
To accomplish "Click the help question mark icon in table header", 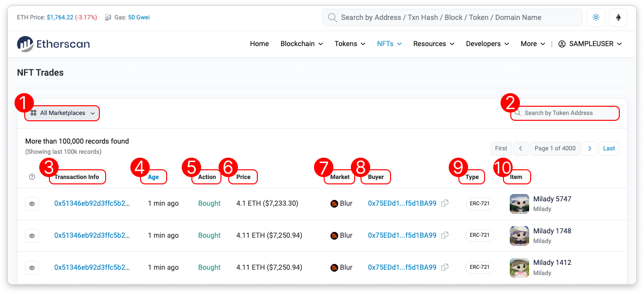I will pos(32,177).
